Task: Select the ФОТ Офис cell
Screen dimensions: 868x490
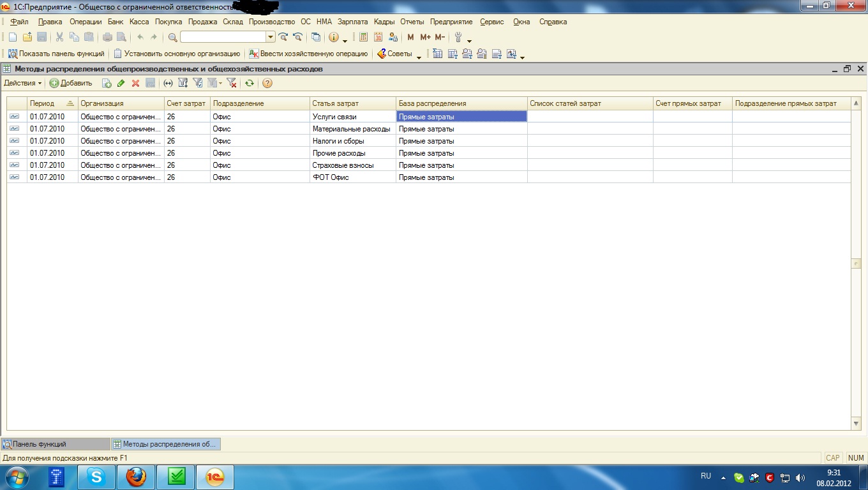Action: point(353,177)
